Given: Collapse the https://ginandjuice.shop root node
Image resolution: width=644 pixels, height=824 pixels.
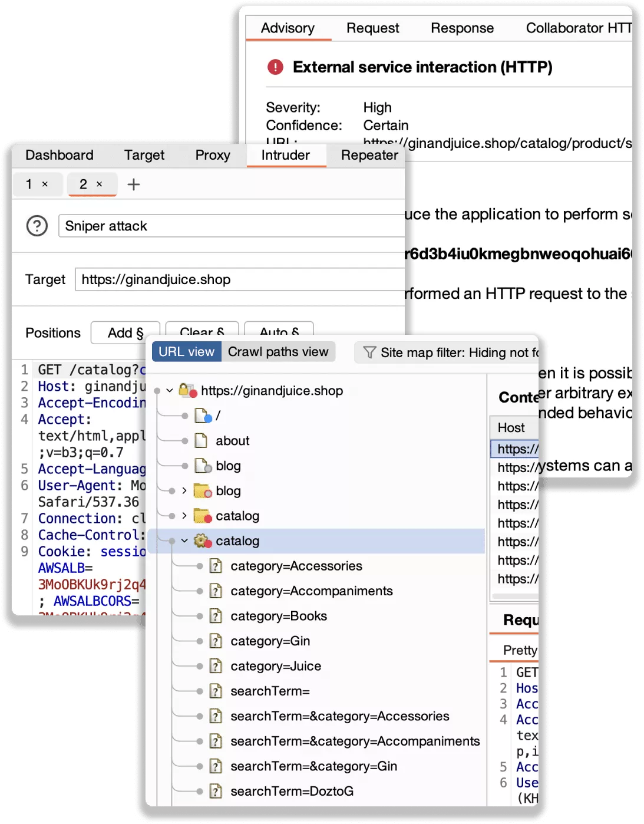Looking at the screenshot, I should (x=169, y=390).
